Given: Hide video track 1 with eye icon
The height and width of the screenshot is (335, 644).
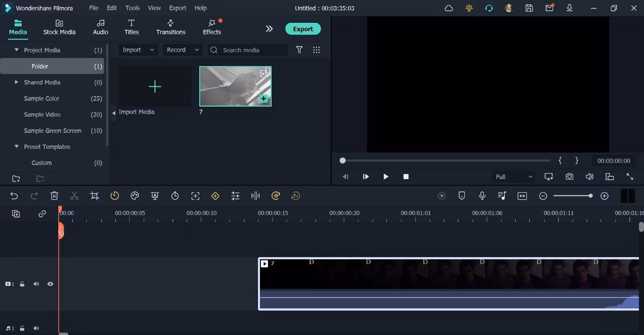Looking at the screenshot, I should click(x=50, y=284).
